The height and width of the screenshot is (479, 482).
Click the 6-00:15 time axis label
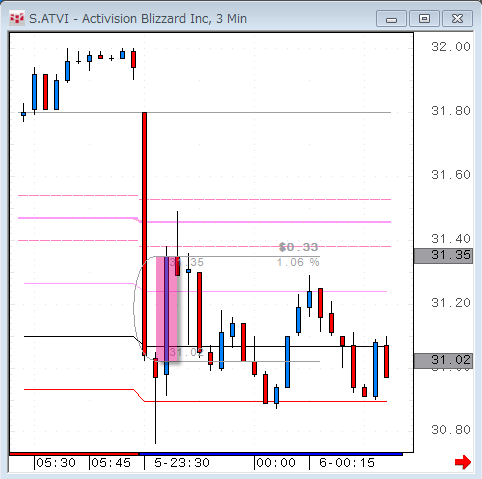tap(347, 463)
